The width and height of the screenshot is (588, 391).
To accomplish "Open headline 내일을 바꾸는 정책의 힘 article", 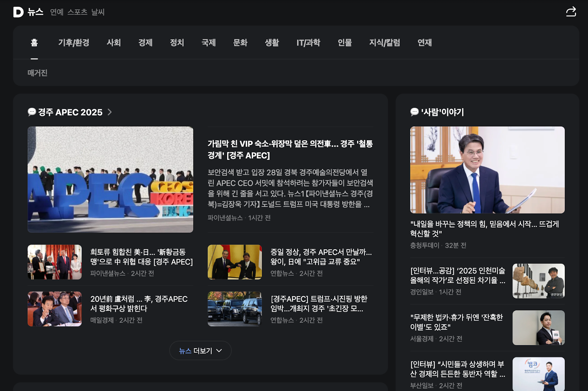I will (x=484, y=228).
